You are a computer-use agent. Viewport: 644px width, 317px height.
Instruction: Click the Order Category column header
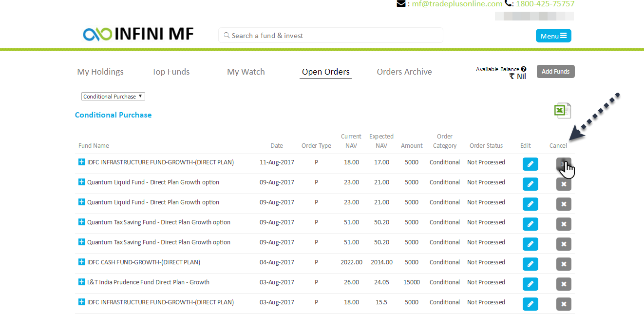pos(445,141)
